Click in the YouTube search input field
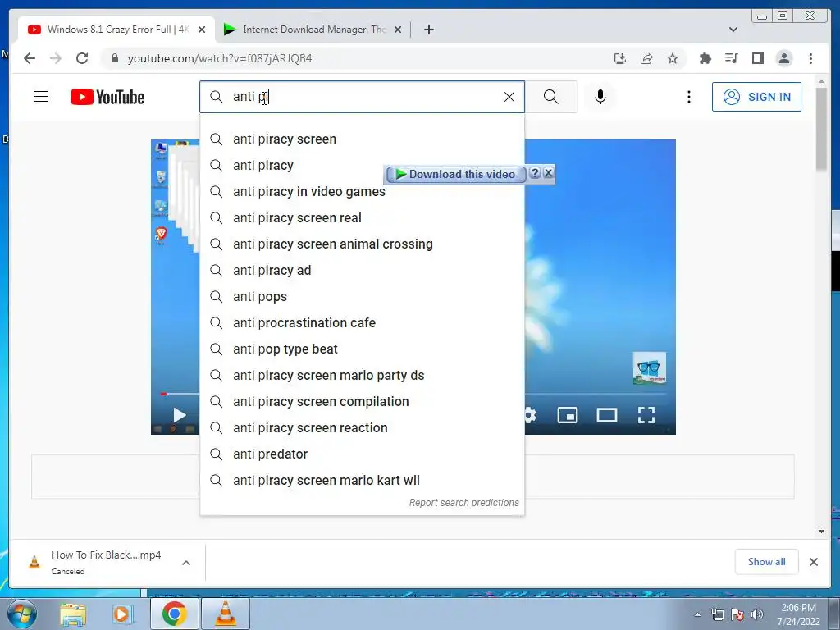 pyautogui.click(x=362, y=97)
